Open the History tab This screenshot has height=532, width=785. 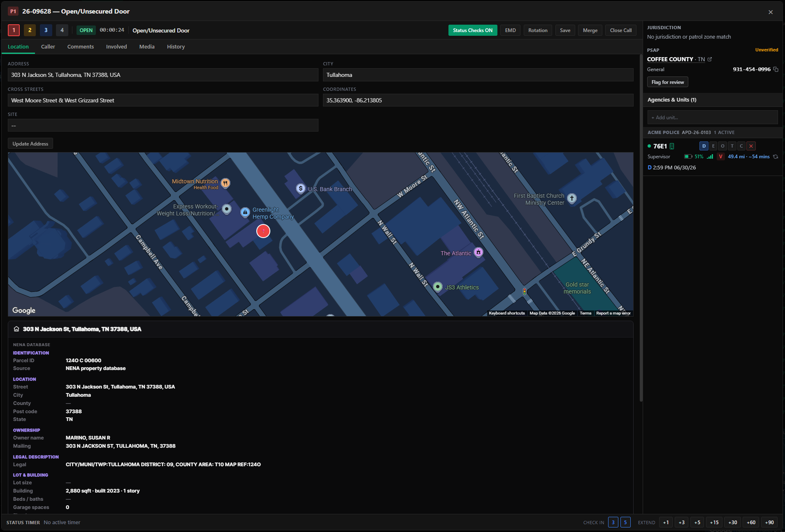click(176, 47)
